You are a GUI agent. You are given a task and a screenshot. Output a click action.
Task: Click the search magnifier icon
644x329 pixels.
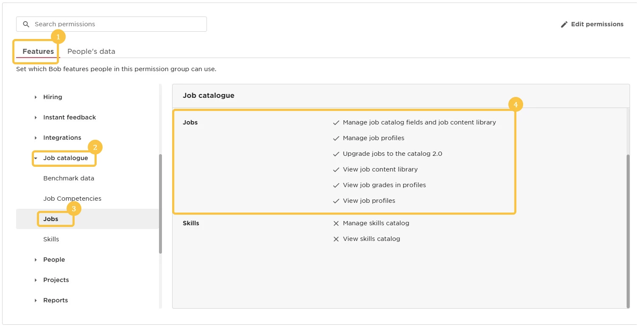(26, 24)
